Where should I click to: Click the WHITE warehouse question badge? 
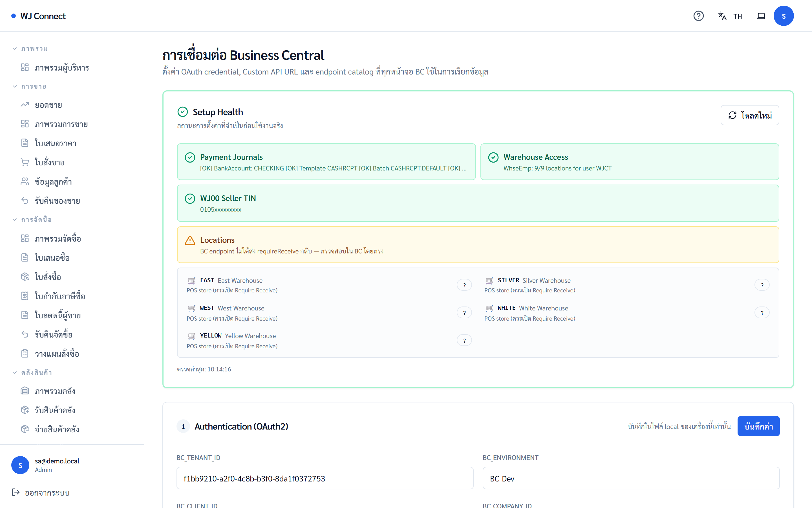point(762,313)
